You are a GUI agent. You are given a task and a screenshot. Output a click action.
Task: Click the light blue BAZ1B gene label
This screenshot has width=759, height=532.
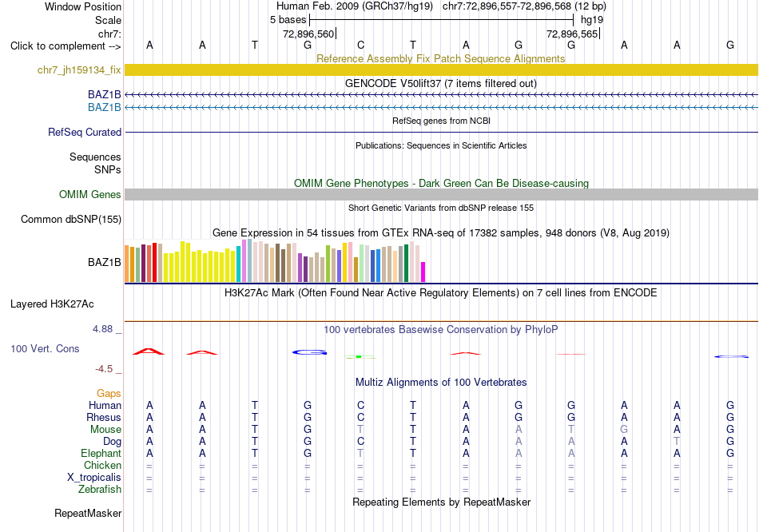[104, 107]
